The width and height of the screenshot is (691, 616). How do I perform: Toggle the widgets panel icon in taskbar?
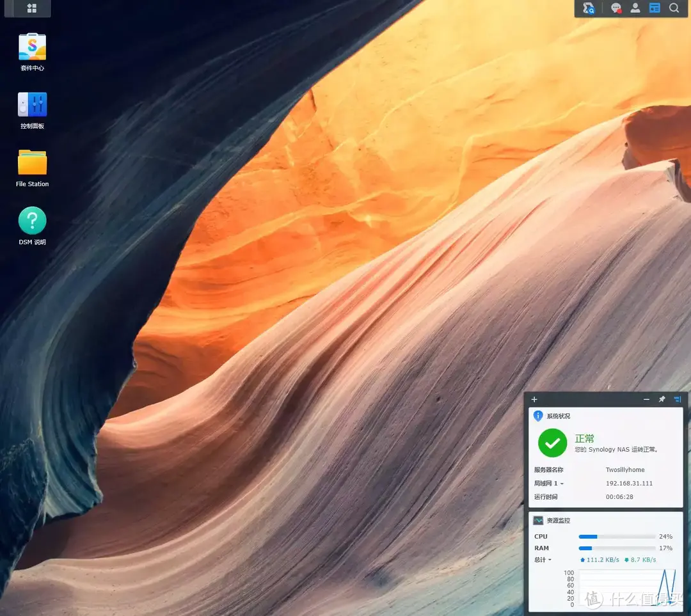pos(655,8)
